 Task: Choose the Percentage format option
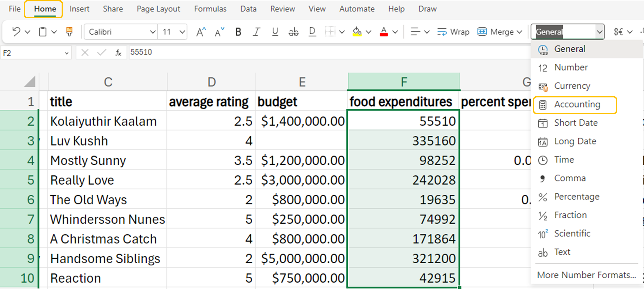[576, 197]
